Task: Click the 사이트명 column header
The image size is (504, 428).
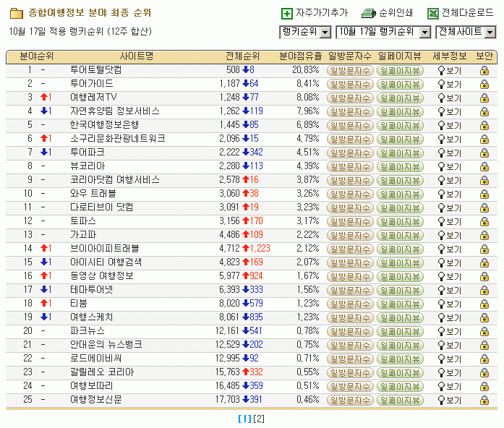Action: [x=136, y=56]
